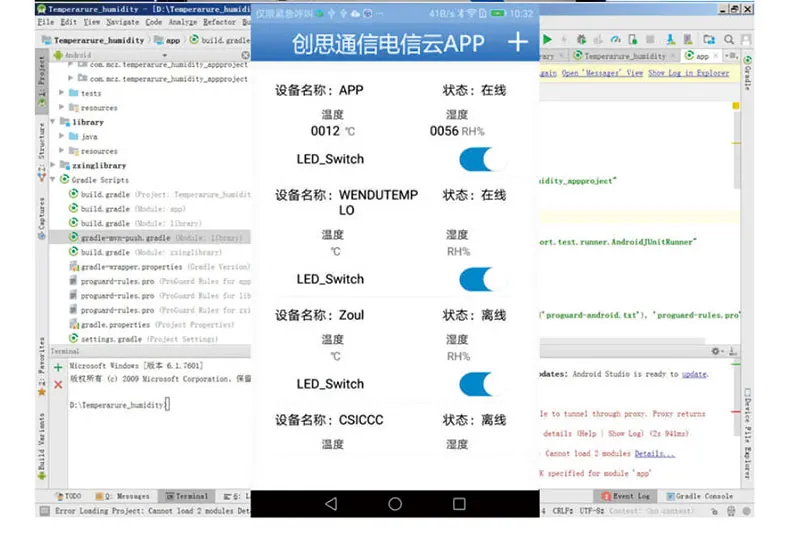
Task: Click the lock icon in the status bar
Action: 715,511
